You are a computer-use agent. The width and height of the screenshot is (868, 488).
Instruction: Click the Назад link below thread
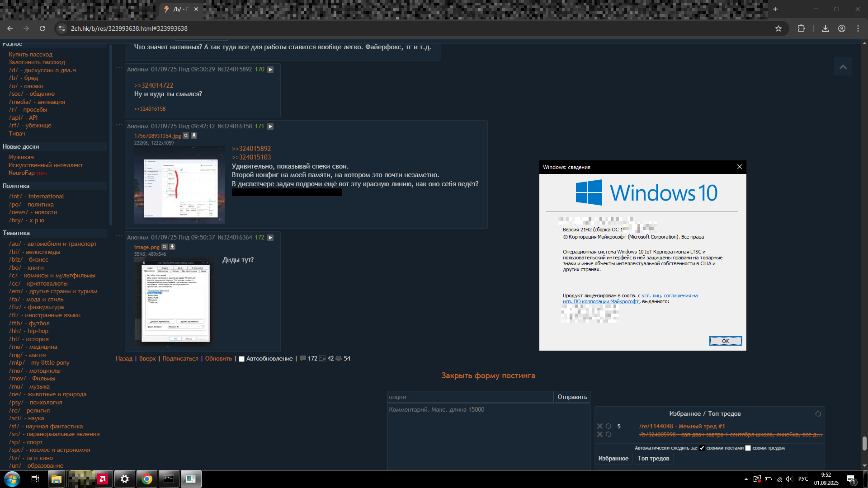click(x=124, y=358)
